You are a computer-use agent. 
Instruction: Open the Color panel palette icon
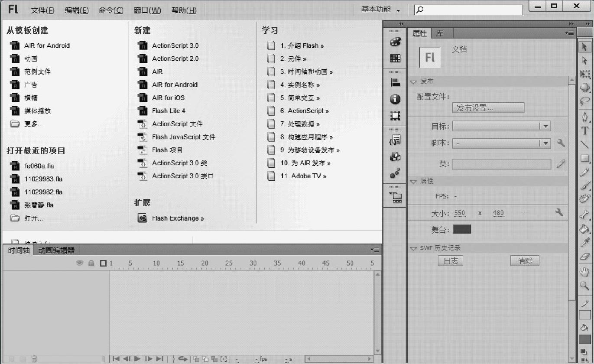click(x=395, y=42)
